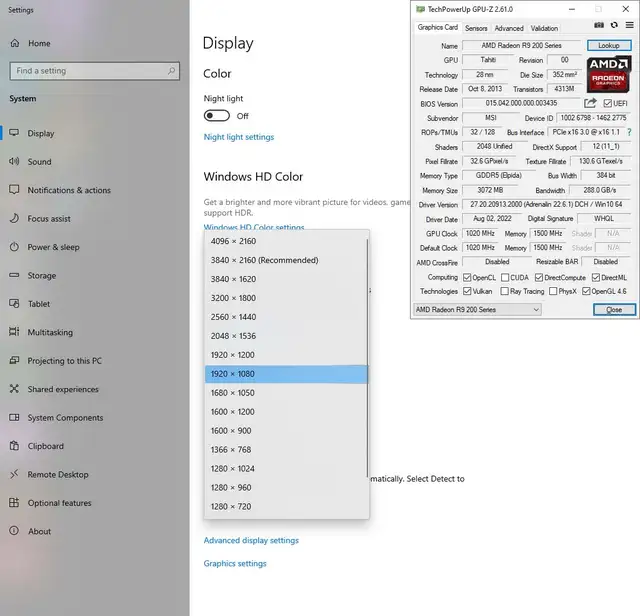Click the Multitasking icon
Image resolution: width=640 pixels, height=616 pixels.
coord(14,332)
